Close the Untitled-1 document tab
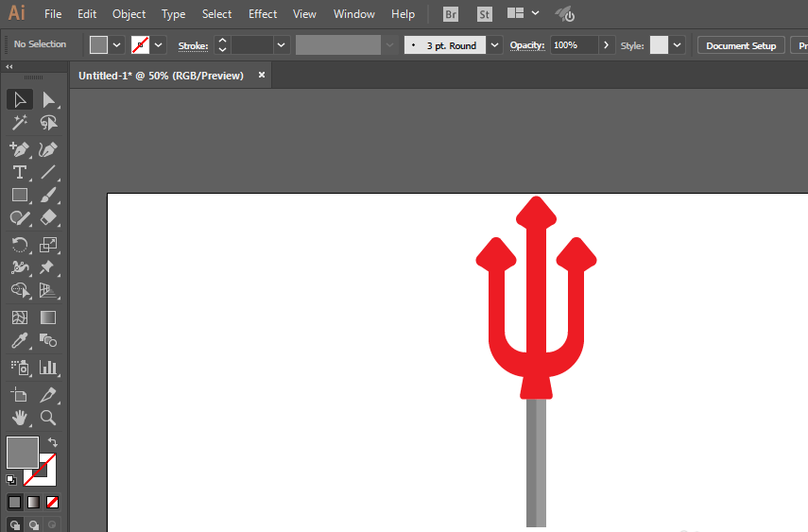This screenshot has width=808, height=532. pos(262,75)
